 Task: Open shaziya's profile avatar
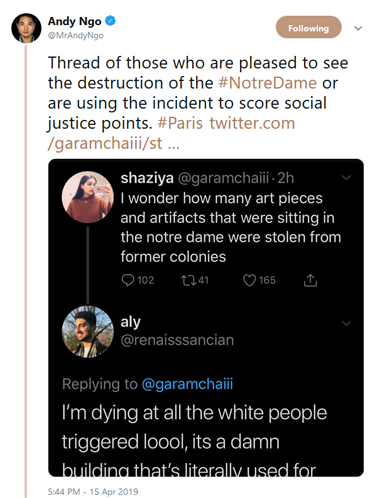click(x=87, y=197)
